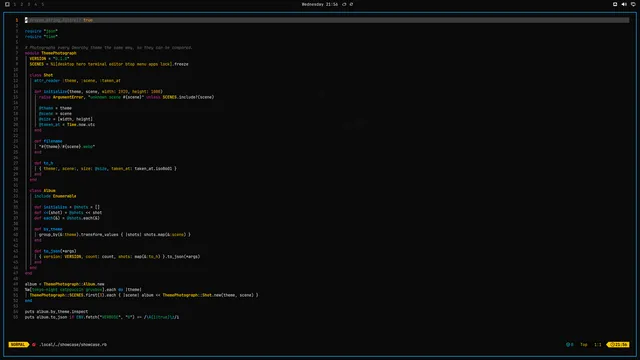Viewport: 640px width, 360px height.
Task: Click the def filename line
Action: tap(48, 141)
